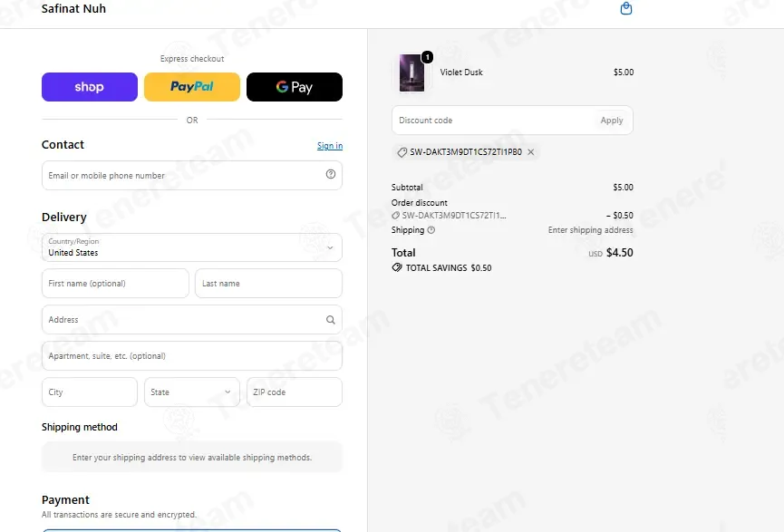Click the Subtotal label
The image size is (784, 532).
coord(407,188)
